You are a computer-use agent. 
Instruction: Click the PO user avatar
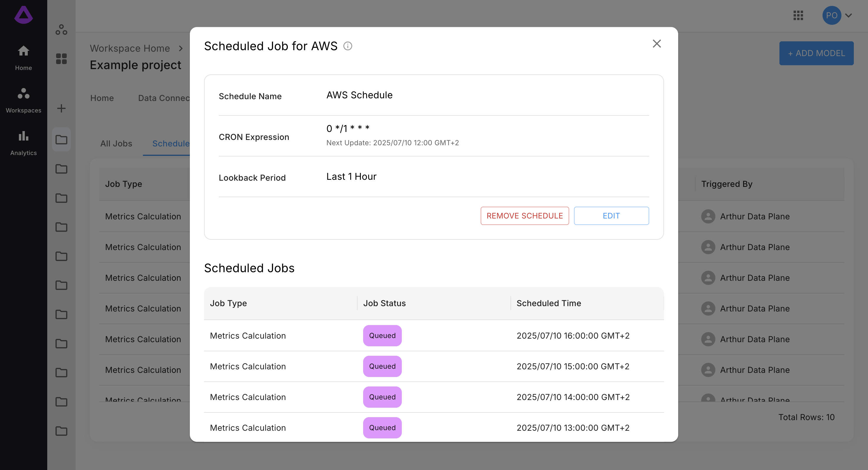tap(832, 15)
